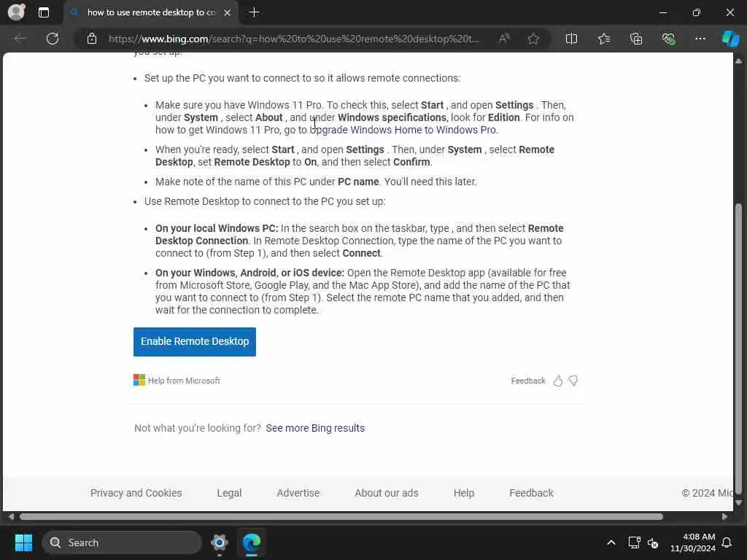
Task: Open 'Upgrade Windows Home to Windows Pro' link
Action: pos(403,130)
